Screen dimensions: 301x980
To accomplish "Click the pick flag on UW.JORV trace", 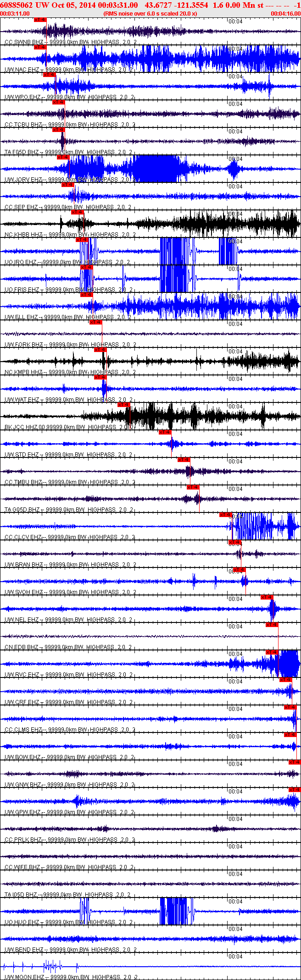I will coord(63,157).
